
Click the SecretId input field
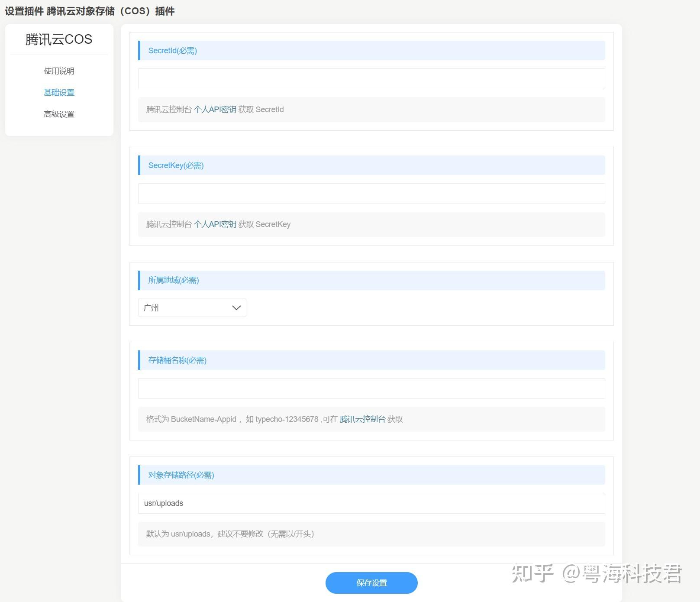click(x=371, y=79)
